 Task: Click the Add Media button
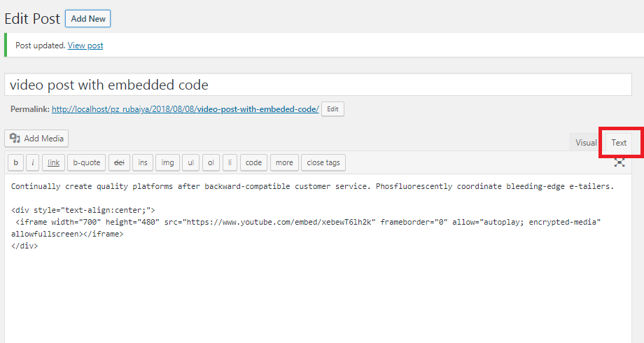click(x=36, y=139)
